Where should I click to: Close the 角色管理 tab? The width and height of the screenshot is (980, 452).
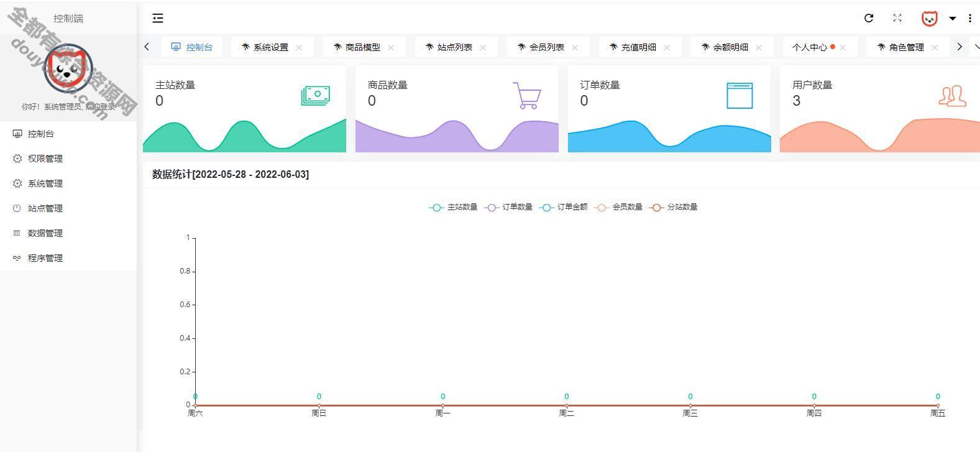click(935, 47)
